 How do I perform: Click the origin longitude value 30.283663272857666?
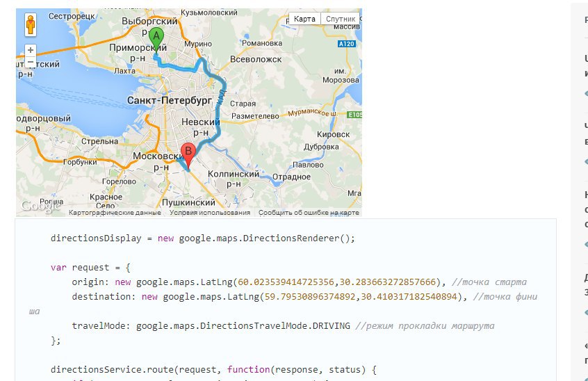click(387, 282)
